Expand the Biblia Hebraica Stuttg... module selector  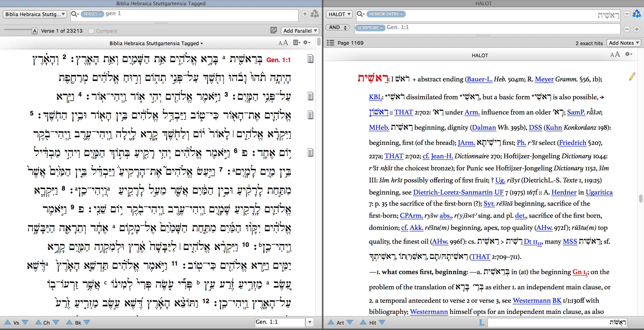click(x=35, y=14)
